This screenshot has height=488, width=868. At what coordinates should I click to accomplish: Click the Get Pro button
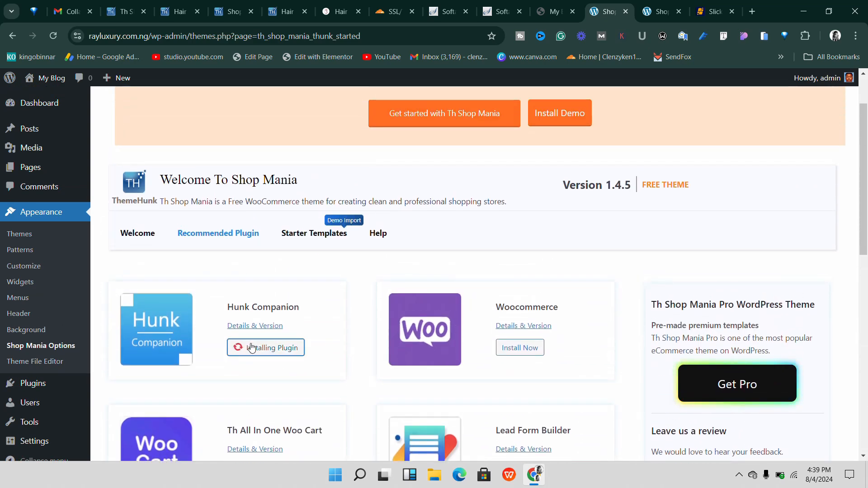(737, 384)
